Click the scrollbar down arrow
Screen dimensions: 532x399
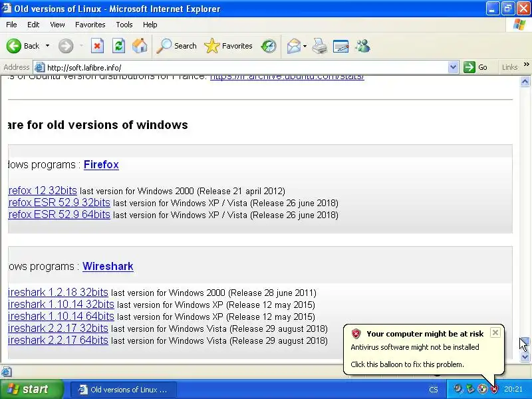coord(525,357)
